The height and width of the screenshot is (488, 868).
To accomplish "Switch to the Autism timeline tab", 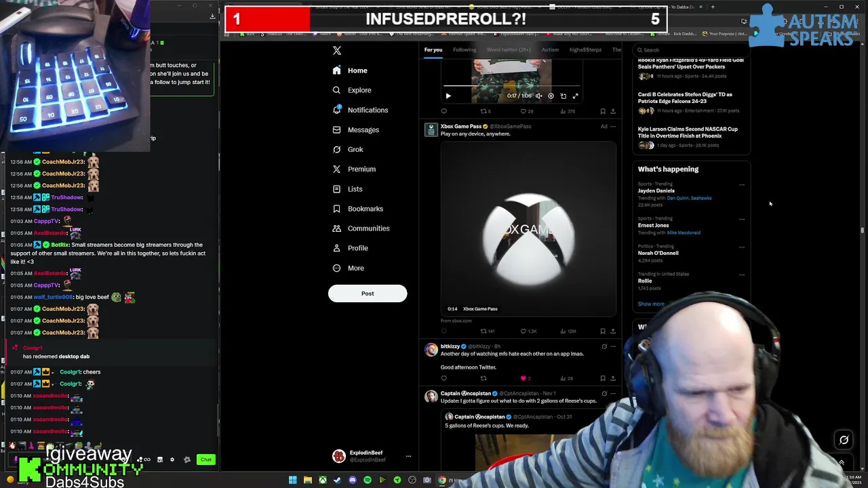I will pos(550,49).
